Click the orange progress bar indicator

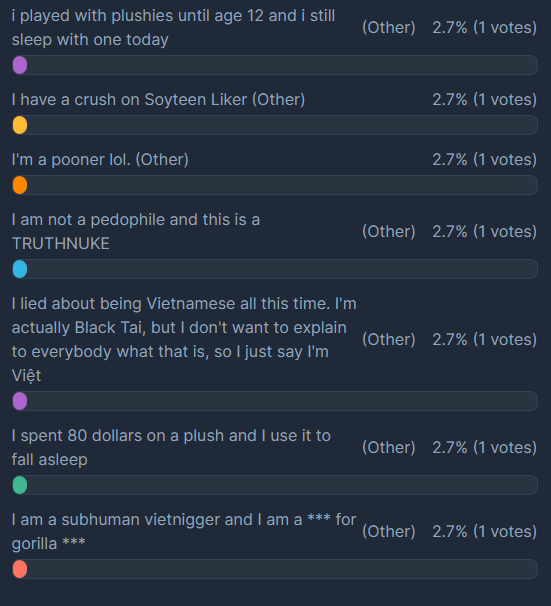coord(20,185)
